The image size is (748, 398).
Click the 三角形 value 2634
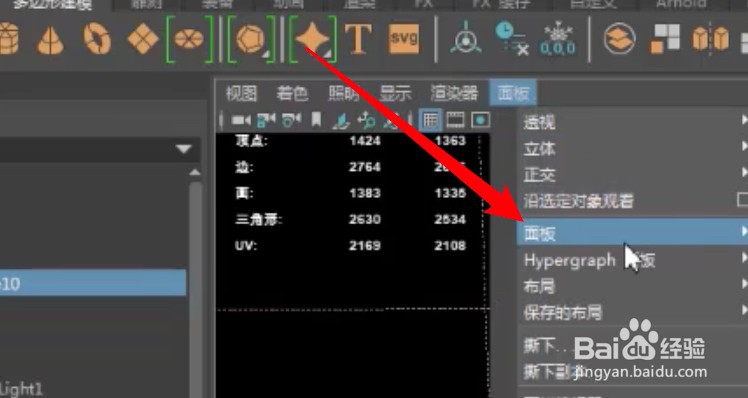450,220
